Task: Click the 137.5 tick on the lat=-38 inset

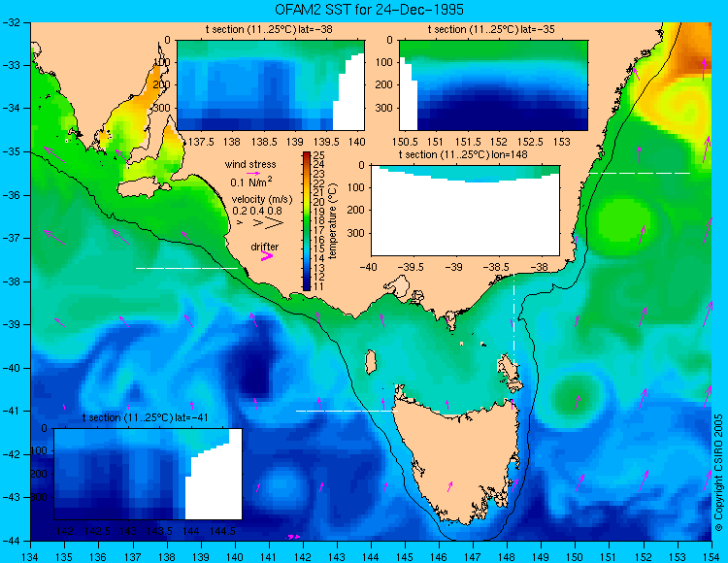Action: pyautogui.click(x=200, y=142)
